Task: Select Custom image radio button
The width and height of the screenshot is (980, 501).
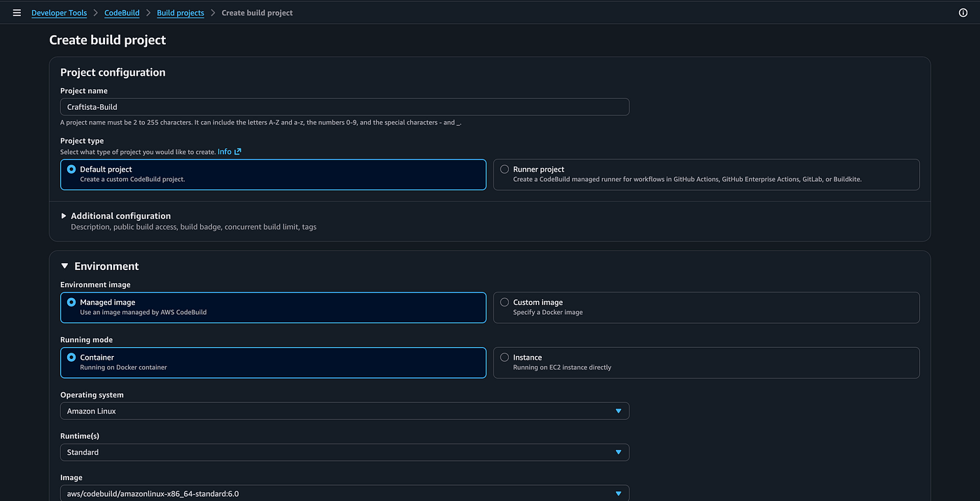Action: tap(504, 302)
